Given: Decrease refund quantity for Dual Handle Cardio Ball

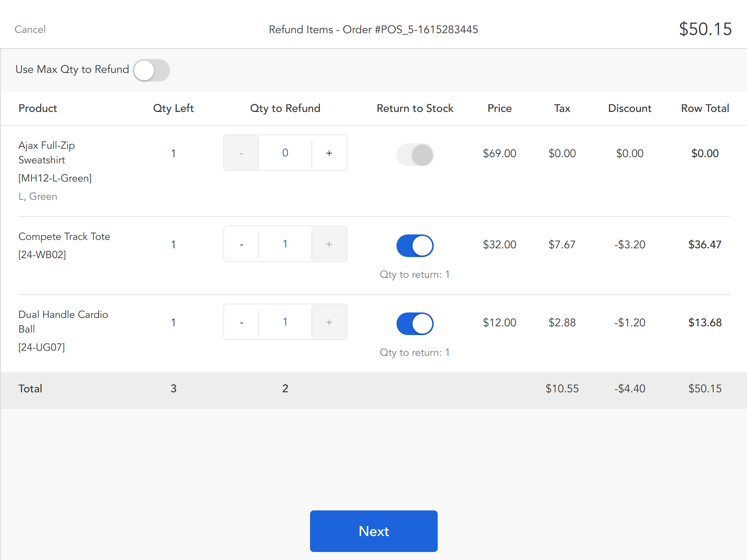Looking at the screenshot, I should pyautogui.click(x=241, y=322).
